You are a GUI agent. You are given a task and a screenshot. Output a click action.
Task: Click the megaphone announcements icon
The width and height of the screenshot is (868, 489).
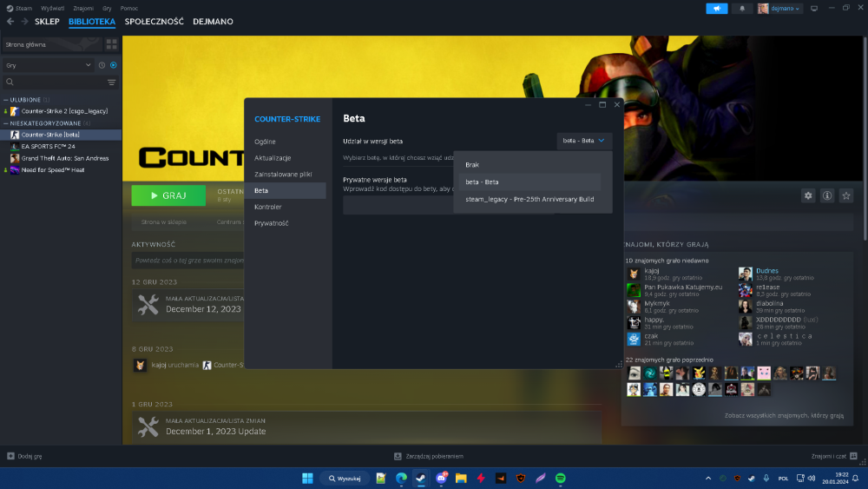tap(717, 9)
